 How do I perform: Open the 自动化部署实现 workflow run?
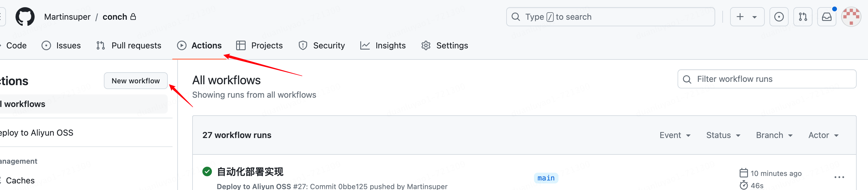pyautogui.click(x=250, y=172)
